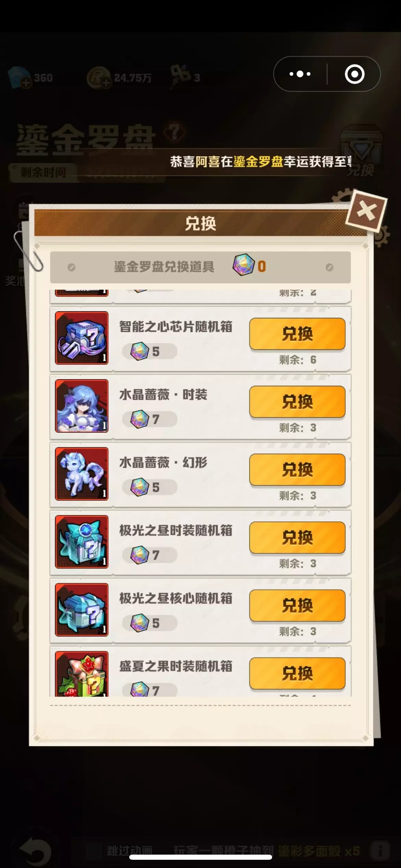Tap the mini-program circular close target icon

click(x=354, y=74)
